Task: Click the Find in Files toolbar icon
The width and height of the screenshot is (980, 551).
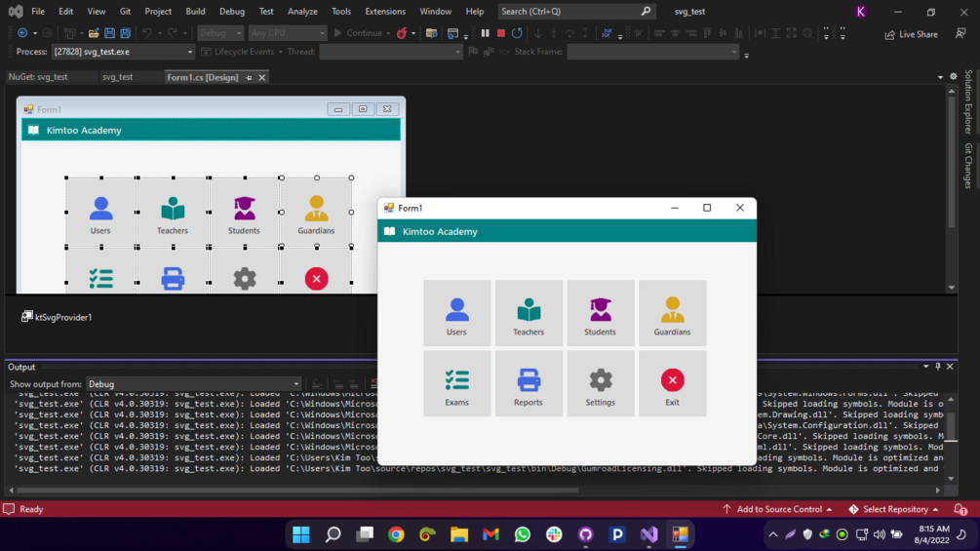Action: pos(431,33)
